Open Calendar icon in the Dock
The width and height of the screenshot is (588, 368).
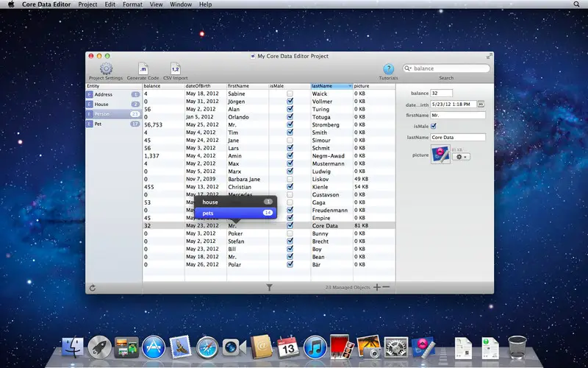287,347
